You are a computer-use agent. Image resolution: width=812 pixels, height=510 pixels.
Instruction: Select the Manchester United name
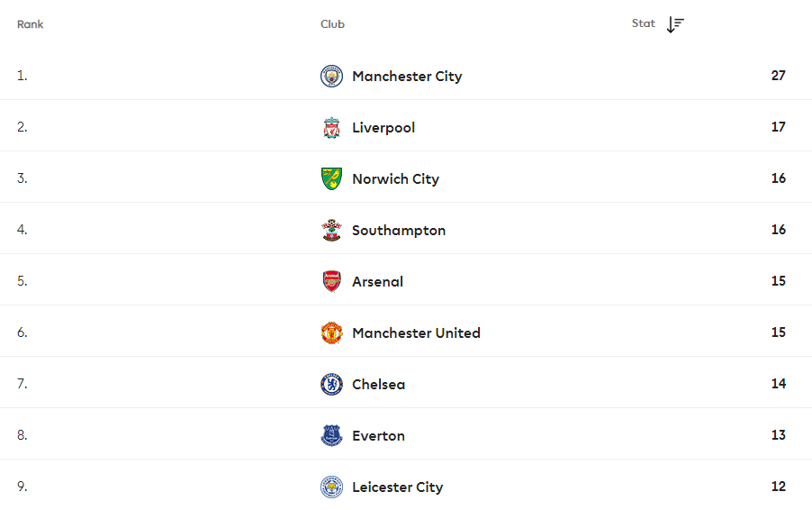tap(417, 332)
